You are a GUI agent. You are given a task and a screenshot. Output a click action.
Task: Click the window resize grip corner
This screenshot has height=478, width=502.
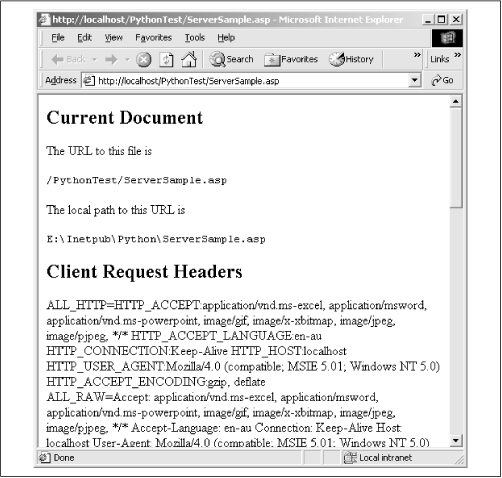tap(460, 460)
